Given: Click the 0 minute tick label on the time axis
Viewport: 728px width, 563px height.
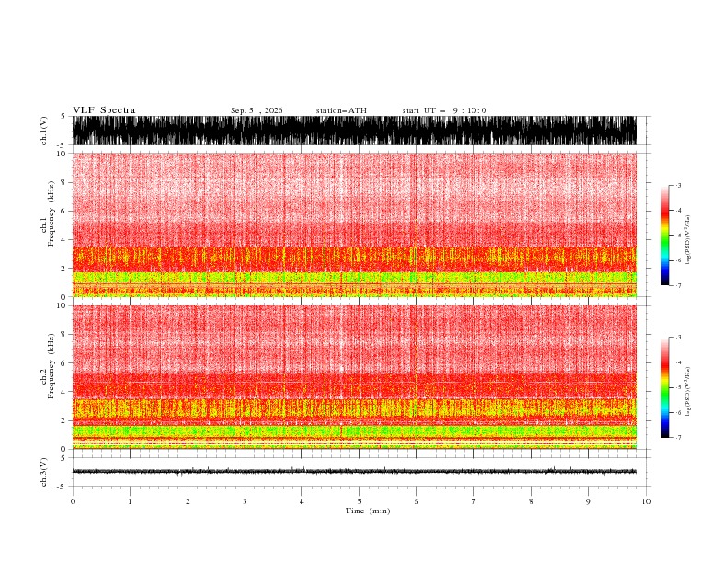Looking at the screenshot, I should [x=73, y=501].
